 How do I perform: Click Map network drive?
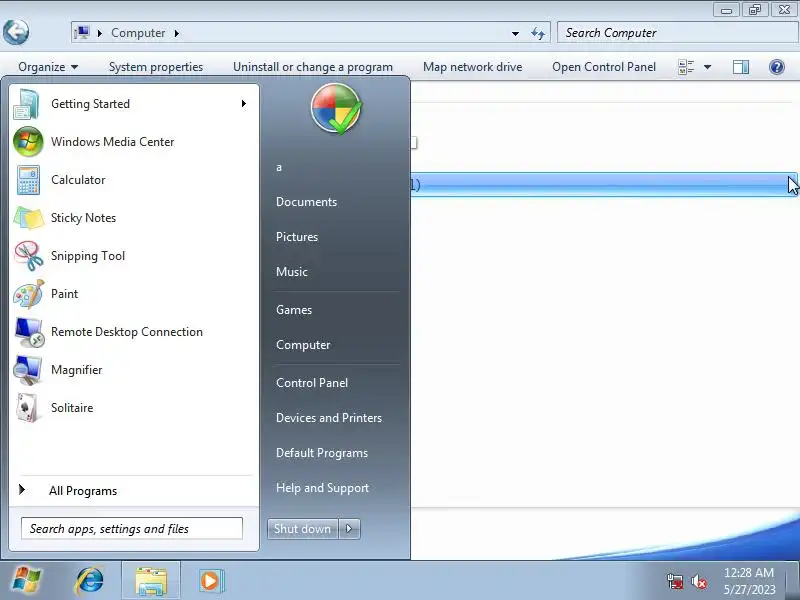click(472, 67)
